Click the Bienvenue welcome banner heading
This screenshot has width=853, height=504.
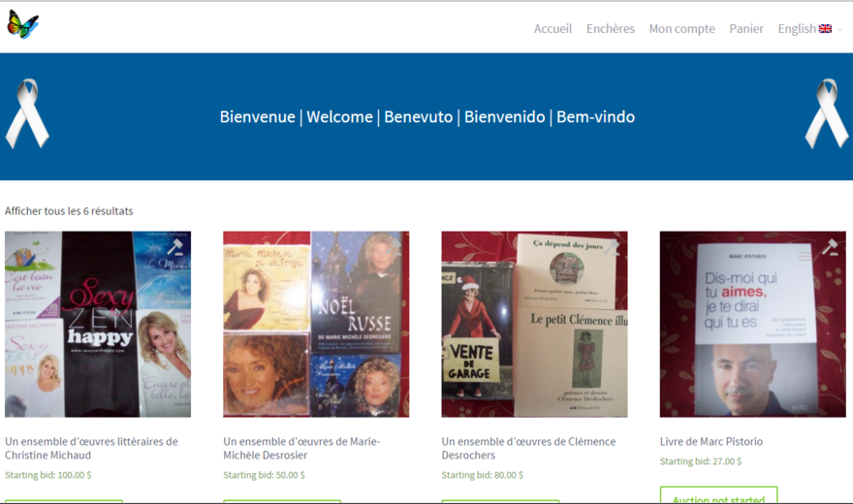tap(427, 117)
